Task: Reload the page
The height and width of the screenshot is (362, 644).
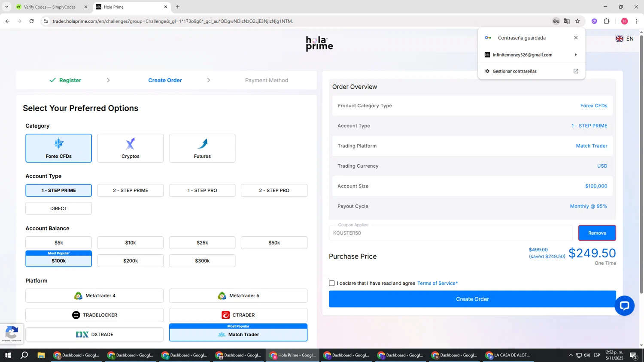Action: pos(31,21)
